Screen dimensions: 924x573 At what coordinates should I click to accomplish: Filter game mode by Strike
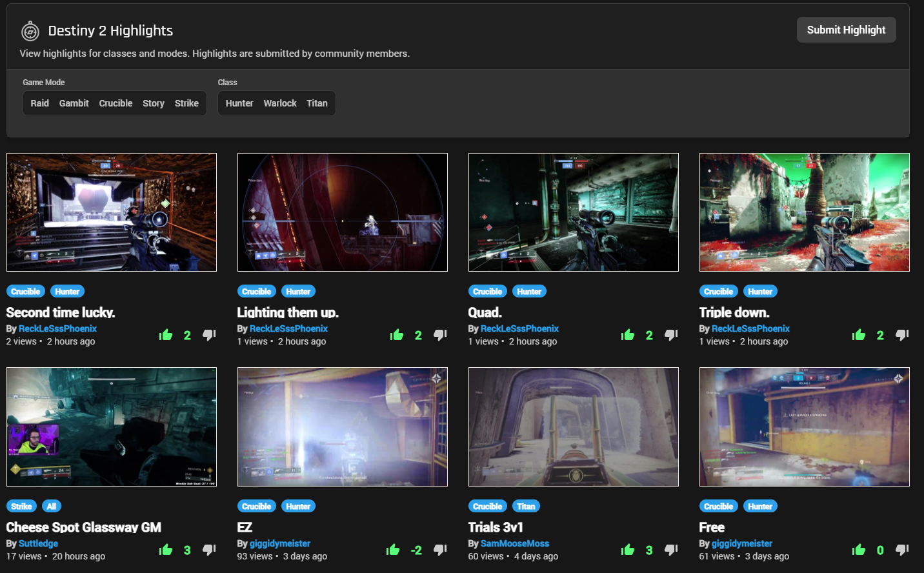point(186,103)
